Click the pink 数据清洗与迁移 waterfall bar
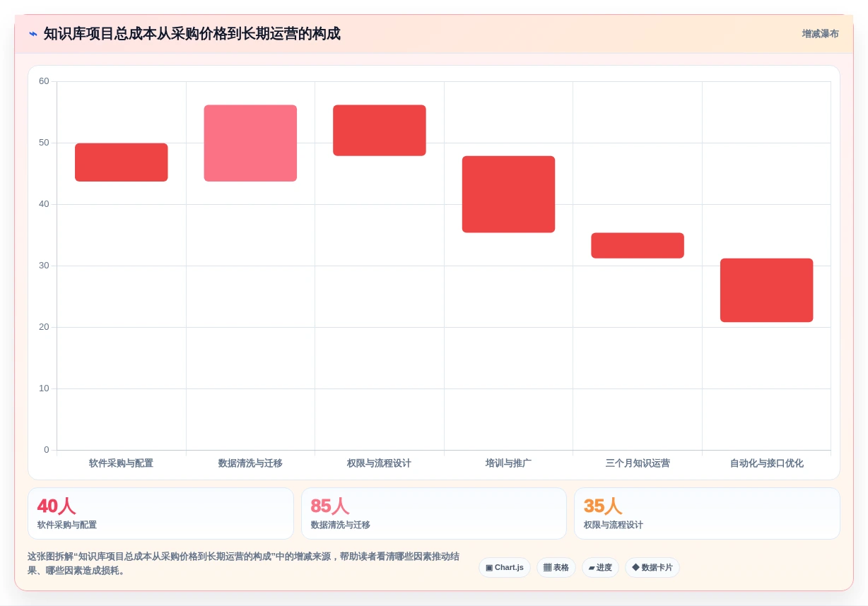The height and width of the screenshot is (606, 868). [250, 143]
